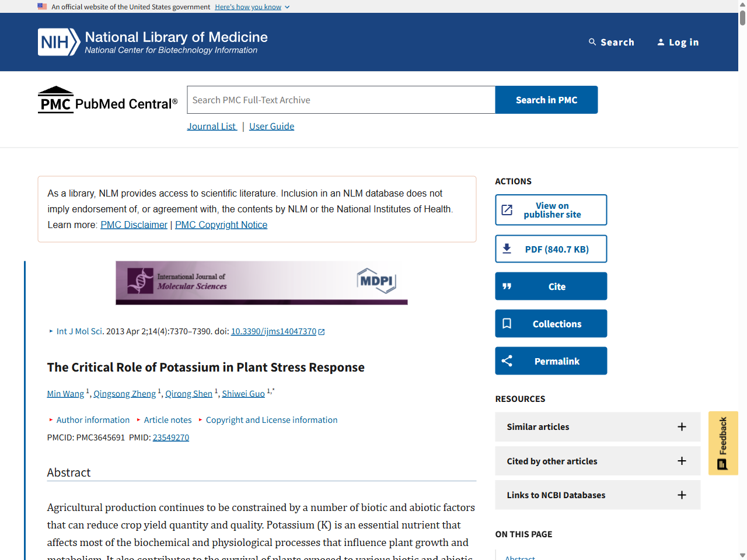The height and width of the screenshot is (560, 747).
Task: Open the Feedback side tab
Action: [x=723, y=443]
